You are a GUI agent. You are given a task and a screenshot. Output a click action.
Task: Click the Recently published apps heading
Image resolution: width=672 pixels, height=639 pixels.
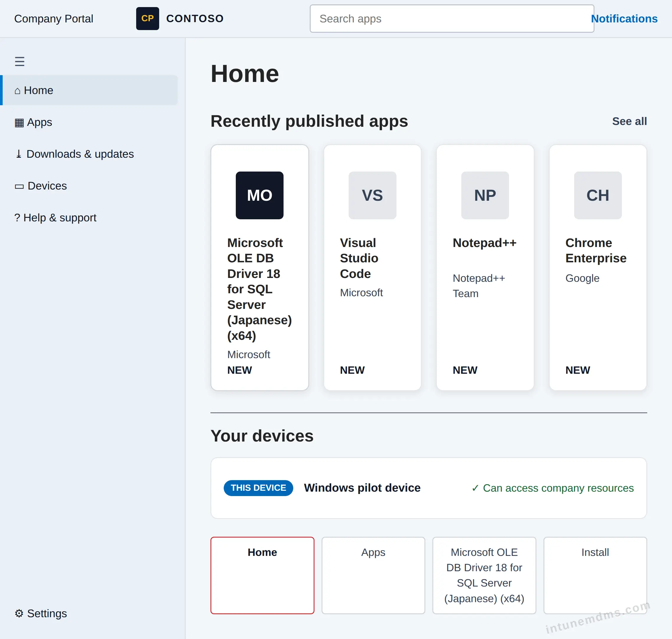[x=309, y=121]
